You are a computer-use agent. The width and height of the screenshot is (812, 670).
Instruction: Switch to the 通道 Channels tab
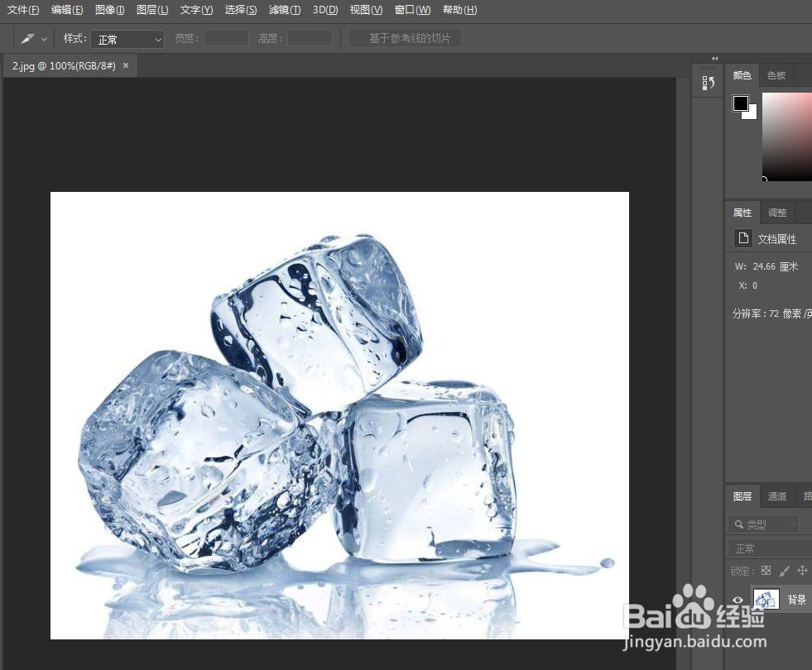click(x=776, y=496)
